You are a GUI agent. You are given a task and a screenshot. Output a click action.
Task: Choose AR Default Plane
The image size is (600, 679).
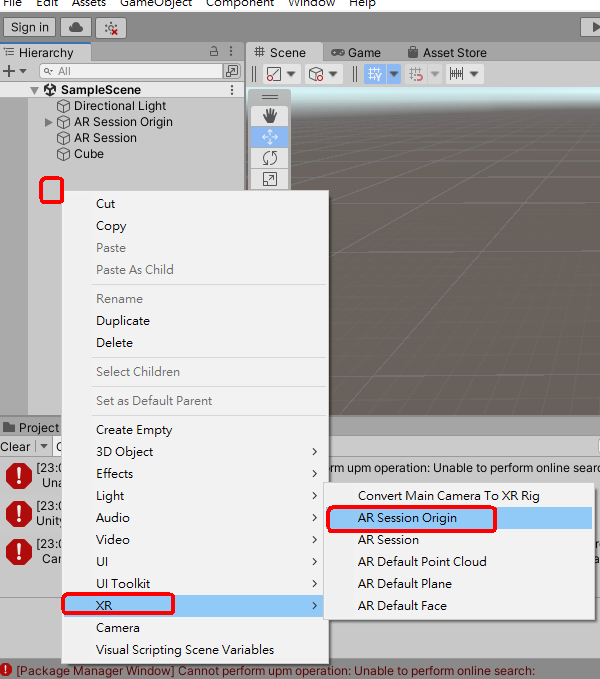tap(459, 584)
